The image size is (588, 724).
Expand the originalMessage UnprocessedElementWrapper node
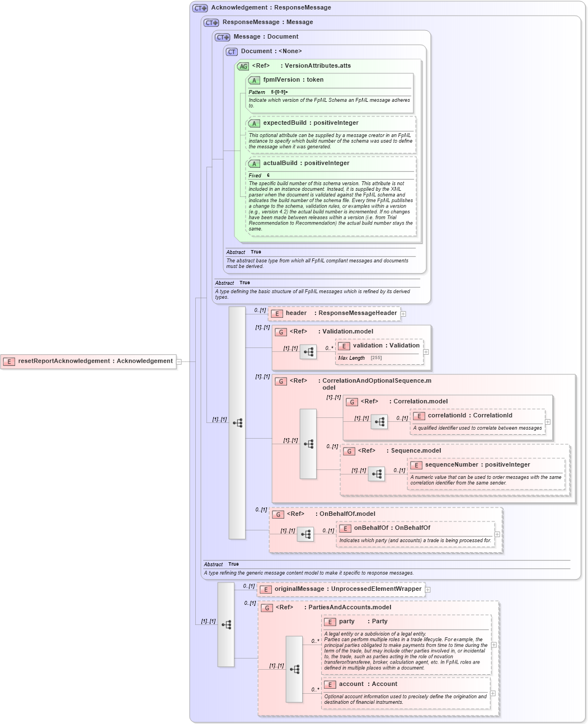[x=427, y=590]
